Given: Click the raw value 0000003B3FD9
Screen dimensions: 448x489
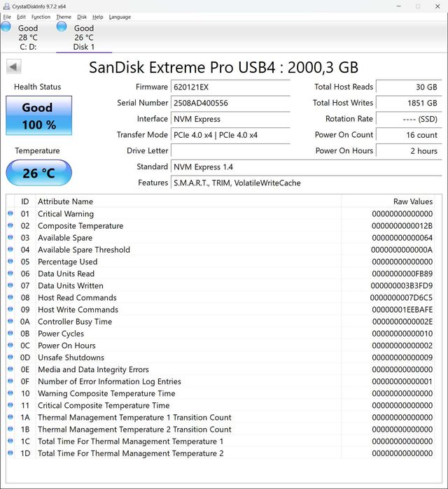Looking at the screenshot, I should (402, 285).
